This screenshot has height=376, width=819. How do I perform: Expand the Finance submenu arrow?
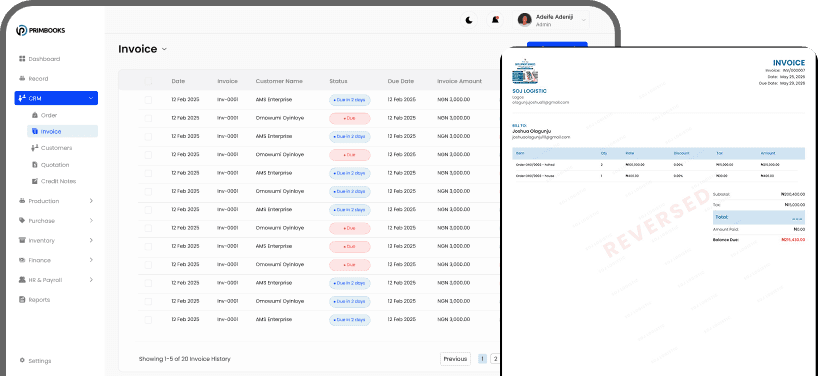[x=91, y=260]
